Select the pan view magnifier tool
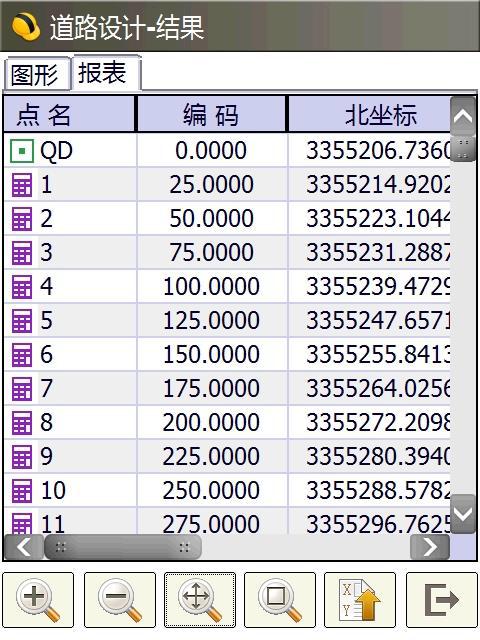This screenshot has height=640, width=480. point(200,600)
